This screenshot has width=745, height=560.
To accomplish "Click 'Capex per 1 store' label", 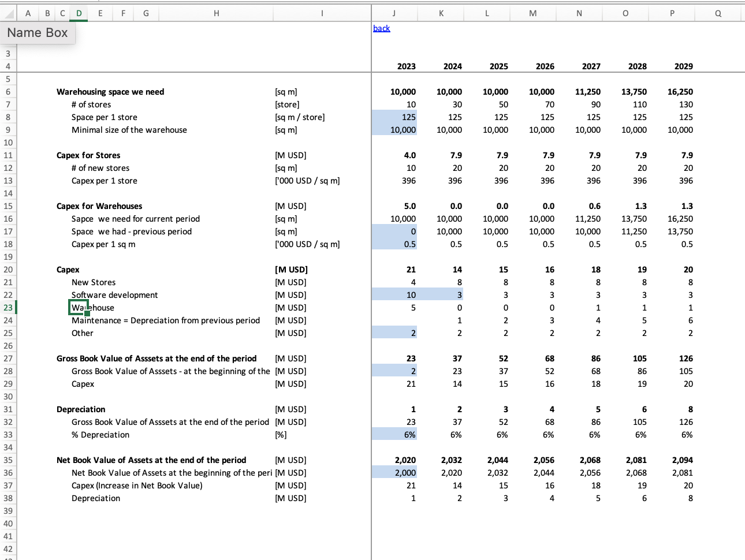I will click(105, 181).
